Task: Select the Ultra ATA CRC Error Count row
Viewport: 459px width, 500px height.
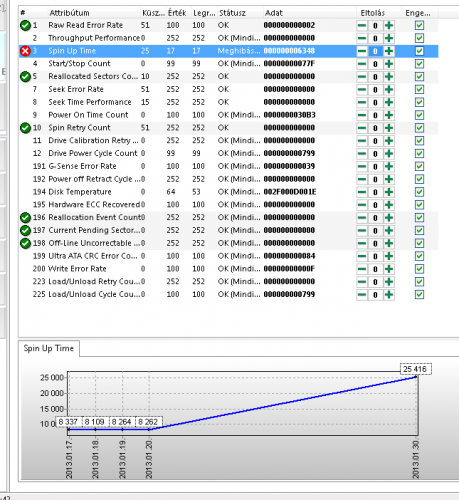Action: click(x=228, y=256)
